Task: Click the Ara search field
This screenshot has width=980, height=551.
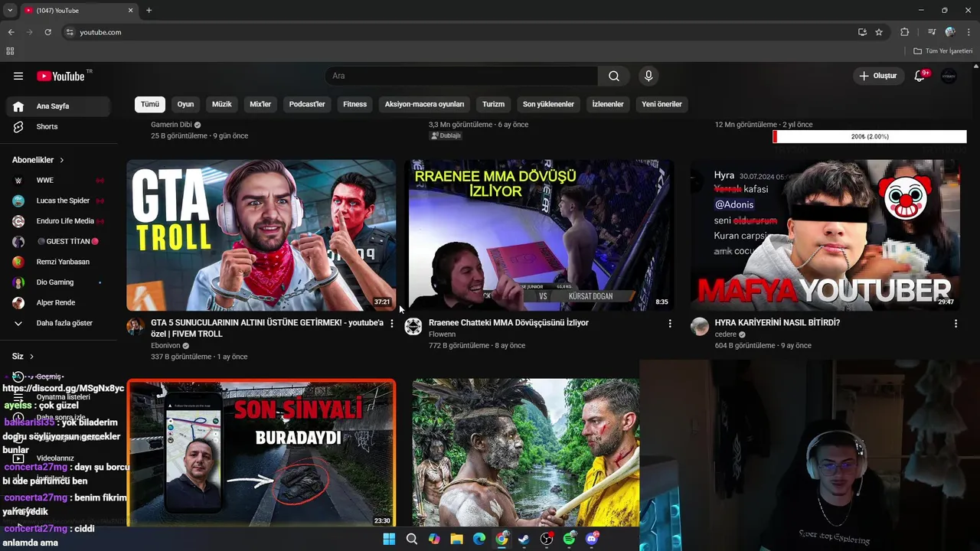Action: (x=462, y=76)
